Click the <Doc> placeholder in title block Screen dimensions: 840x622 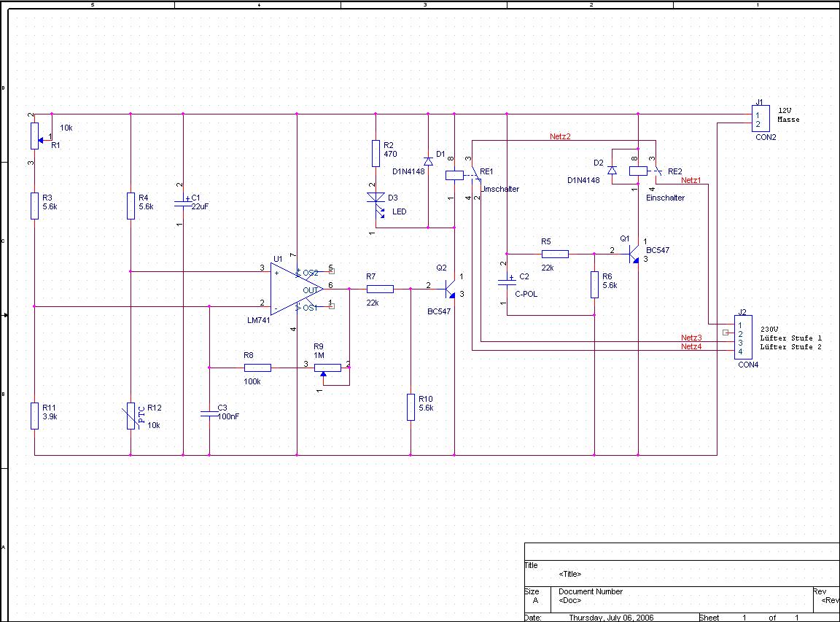click(570, 600)
